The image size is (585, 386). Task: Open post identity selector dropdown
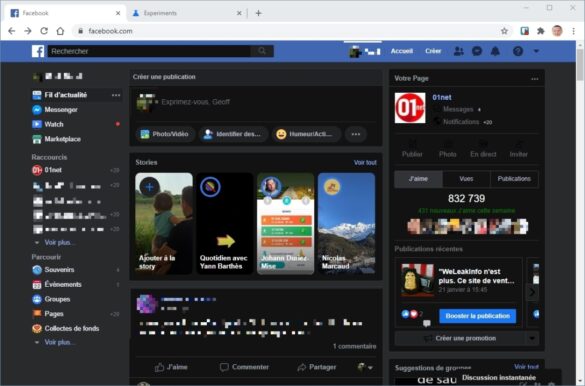tap(365, 367)
